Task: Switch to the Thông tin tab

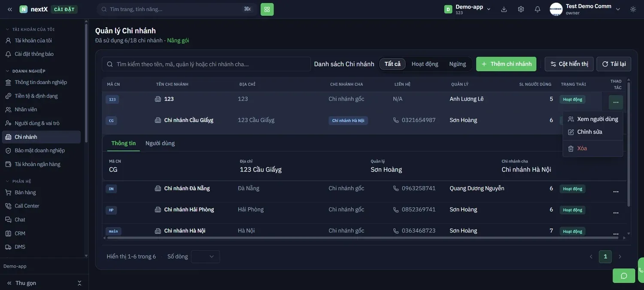Action: (x=123, y=143)
